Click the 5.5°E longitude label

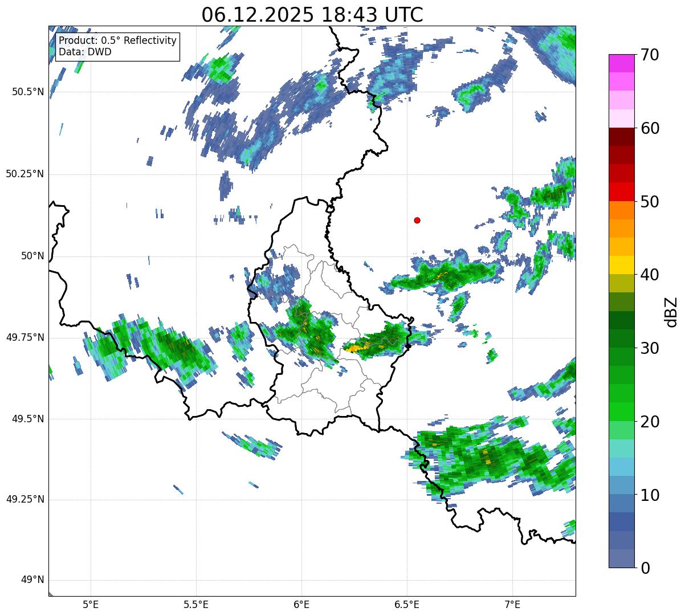pyautogui.click(x=196, y=604)
